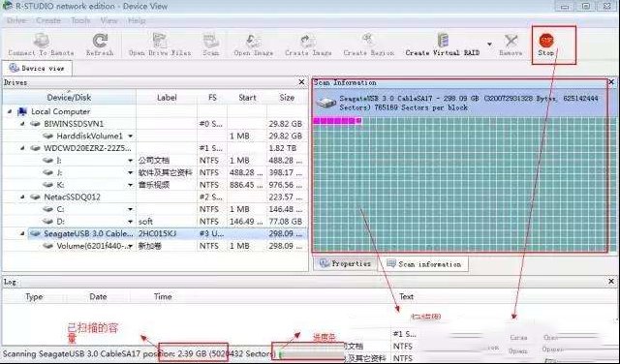620x364 pixels.
Task: Switch to the Properties tab
Action: [x=345, y=263]
